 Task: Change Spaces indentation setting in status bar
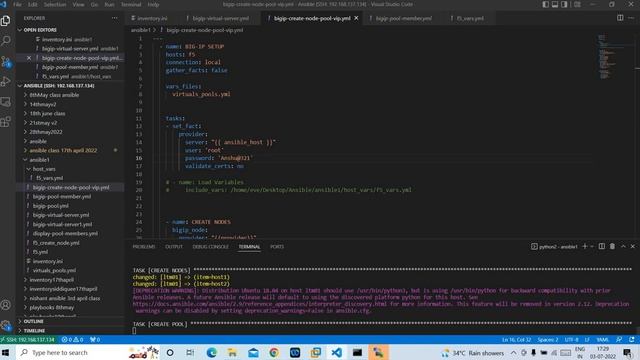(x=548, y=340)
